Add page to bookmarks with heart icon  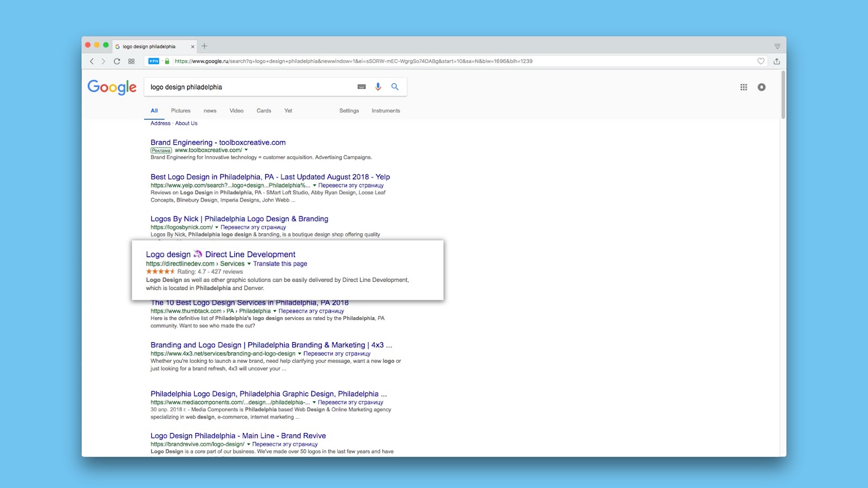coord(761,61)
